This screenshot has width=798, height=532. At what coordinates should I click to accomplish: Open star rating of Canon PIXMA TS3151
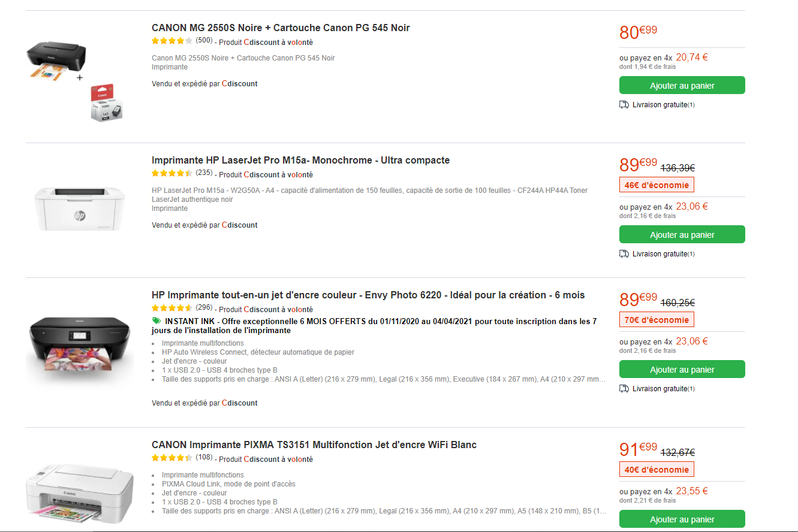pyautogui.click(x=172, y=458)
